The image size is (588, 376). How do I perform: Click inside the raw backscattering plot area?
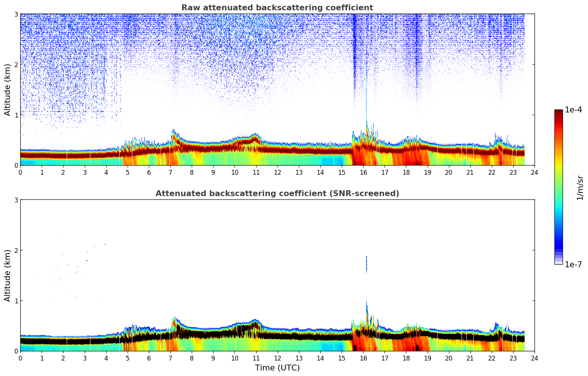pos(277,90)
